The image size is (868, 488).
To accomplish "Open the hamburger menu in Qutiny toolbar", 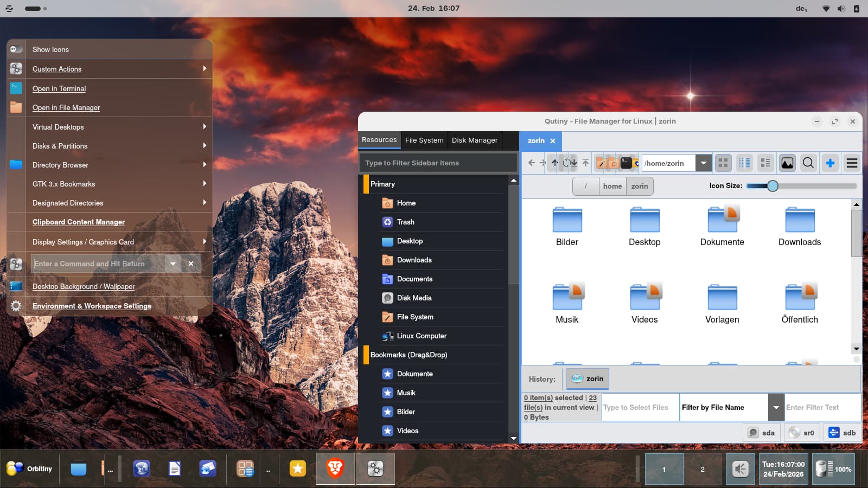I will tap(852, 163).
